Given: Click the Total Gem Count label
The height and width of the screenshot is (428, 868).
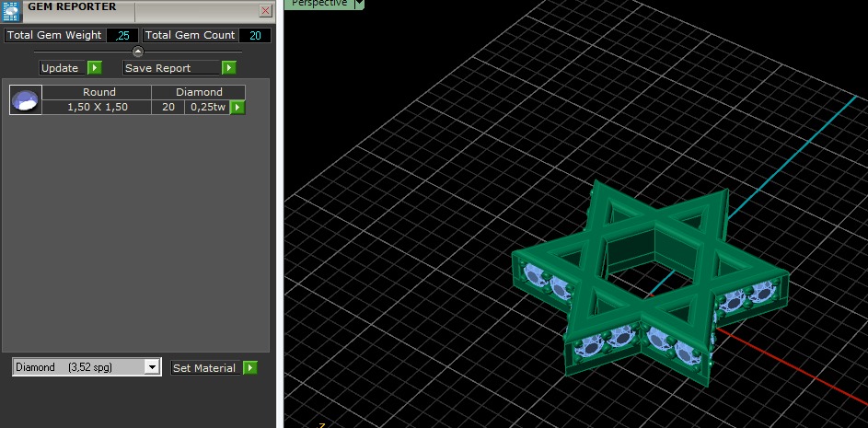Looking at the screenshot, I should (190, 35).
